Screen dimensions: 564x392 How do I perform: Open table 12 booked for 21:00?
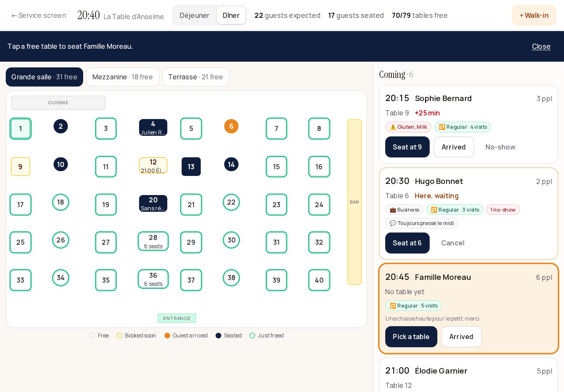(x=153, y=166)
